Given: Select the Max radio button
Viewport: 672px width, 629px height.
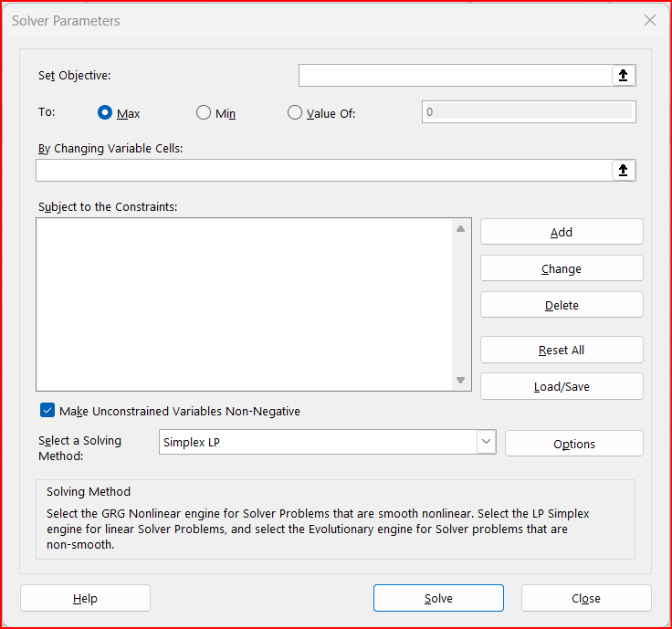Looking at the screenshot, I should (x=105, y=113).
